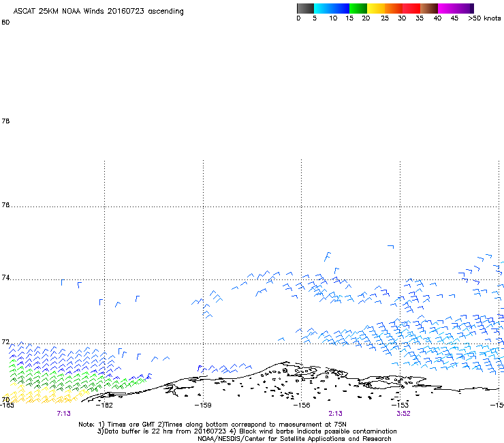504x443 pixels.
Task: Click the legend scale label '10'
Action: point(333,18)
